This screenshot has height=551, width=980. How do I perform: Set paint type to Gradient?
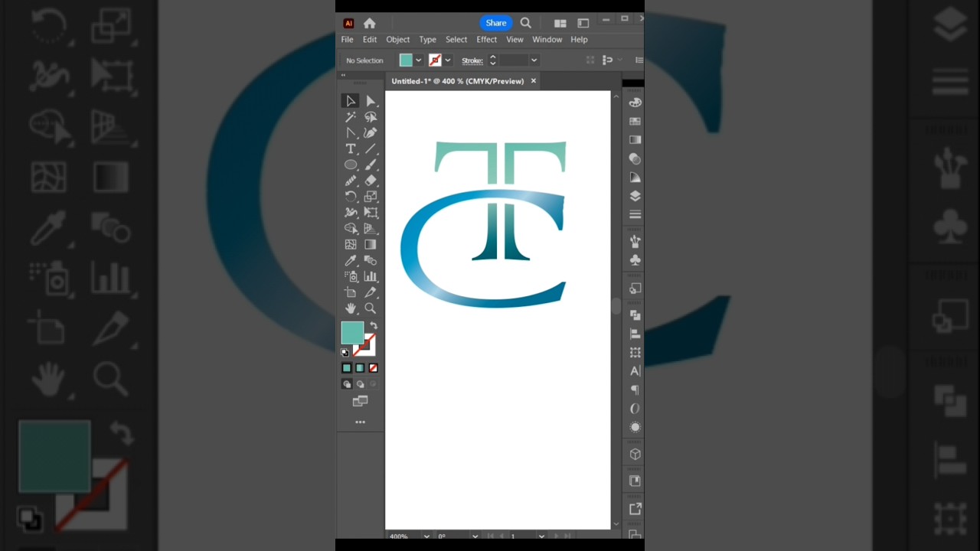(x=360, y=368)
